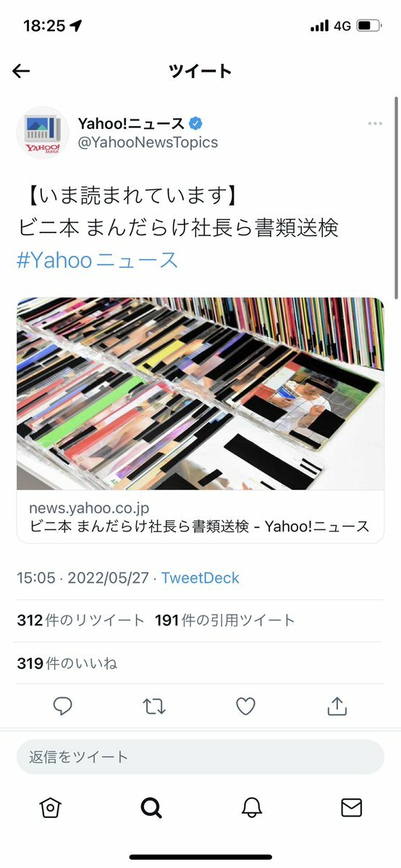Open news.yahoo.co.jp card title link
Image resolution: width=401 pixels, height=868 pixels.
(199, 526)
